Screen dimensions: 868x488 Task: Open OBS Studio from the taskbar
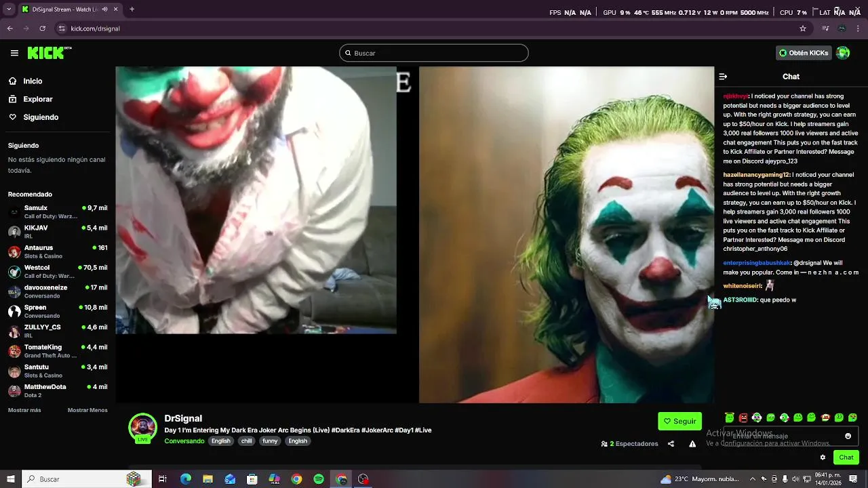tap(363, 479)
